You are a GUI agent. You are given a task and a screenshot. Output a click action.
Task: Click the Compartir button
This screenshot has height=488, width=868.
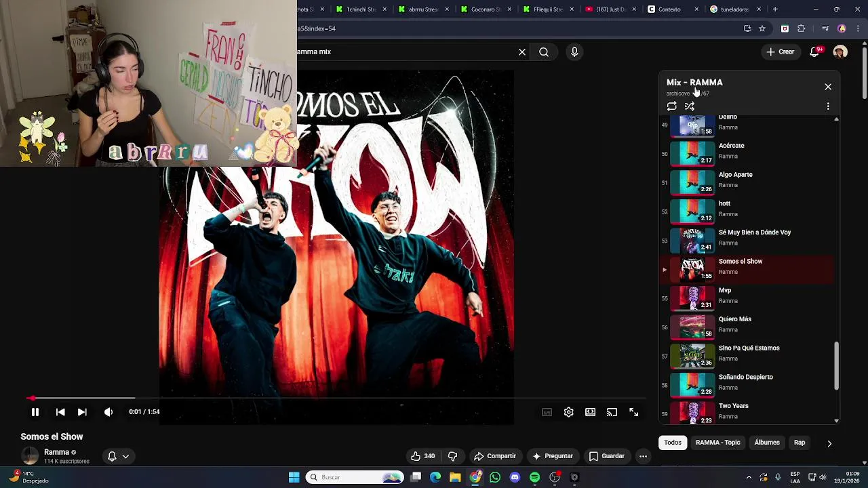click(x=495, y=456)
